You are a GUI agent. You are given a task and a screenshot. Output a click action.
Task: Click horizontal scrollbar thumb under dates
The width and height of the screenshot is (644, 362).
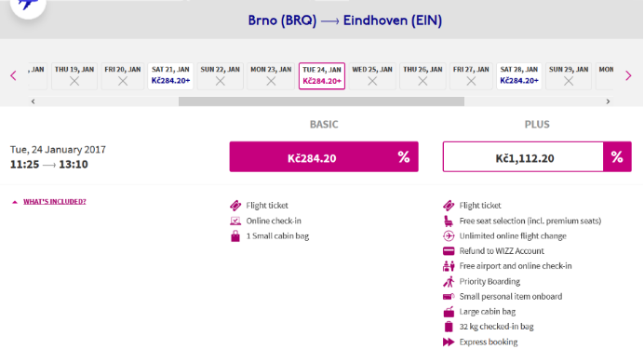point(321,101)
